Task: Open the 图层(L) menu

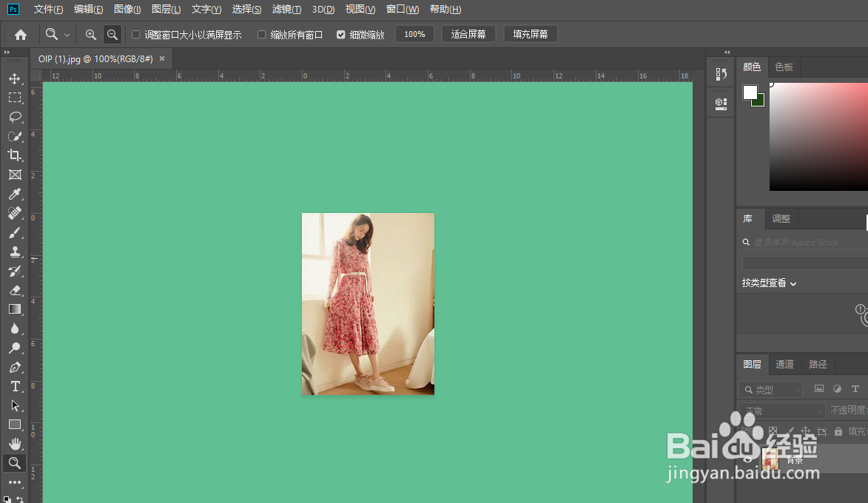Action: click(166, 10)
